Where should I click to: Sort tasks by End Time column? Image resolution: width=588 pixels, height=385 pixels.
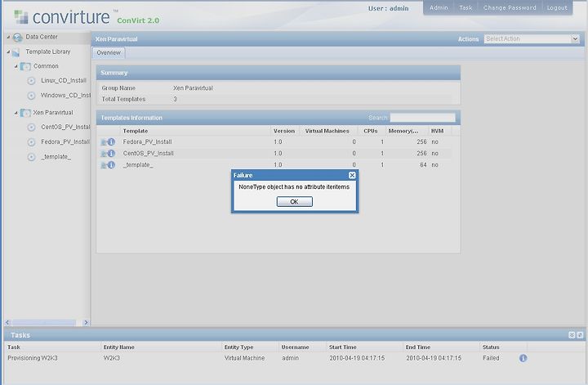click(x=441, y=347)
